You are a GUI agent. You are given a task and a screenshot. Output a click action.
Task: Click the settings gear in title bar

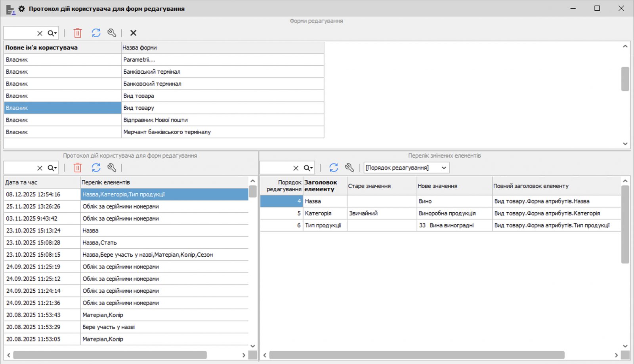point(21,9)
